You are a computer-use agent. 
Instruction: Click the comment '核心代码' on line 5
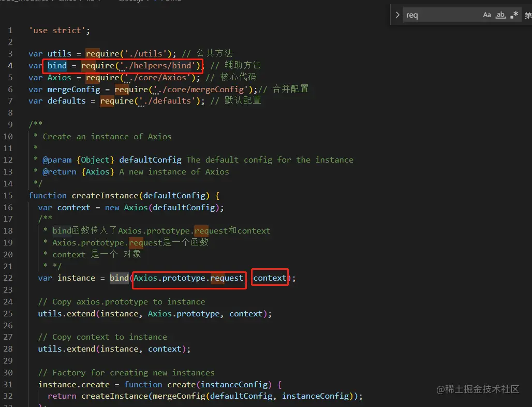pyautogui.click(x=238, y=77)
